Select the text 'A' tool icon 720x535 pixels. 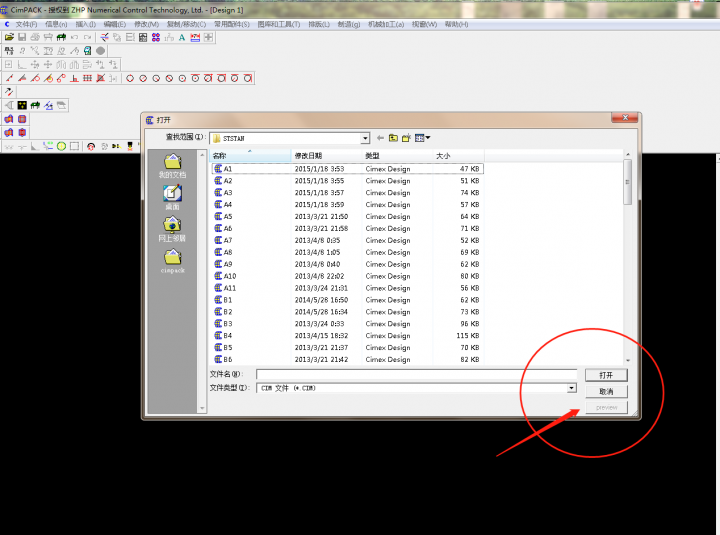click(182, 37)
